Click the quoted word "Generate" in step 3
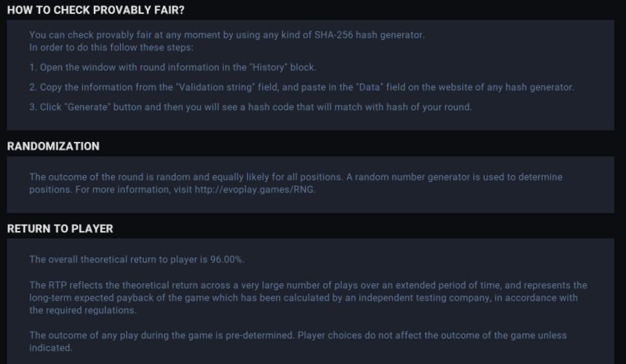The image size is (626, 364). (87, 108)
